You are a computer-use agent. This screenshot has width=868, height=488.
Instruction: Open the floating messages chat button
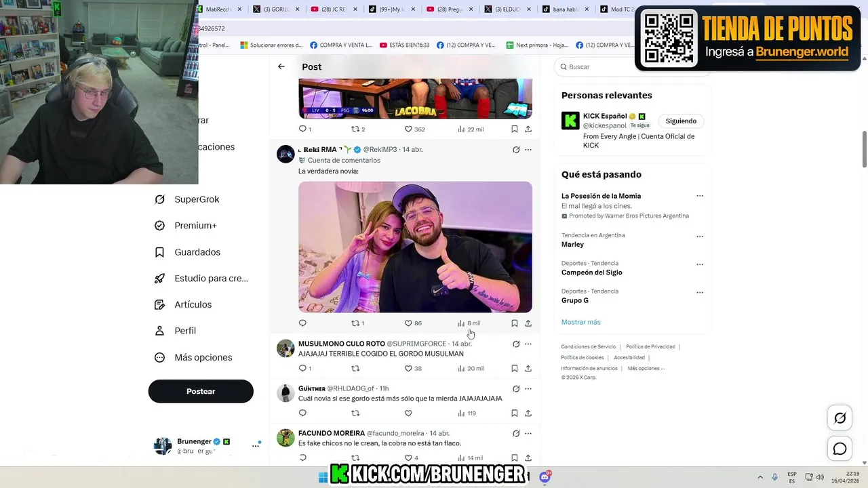[x=840, y=449]
